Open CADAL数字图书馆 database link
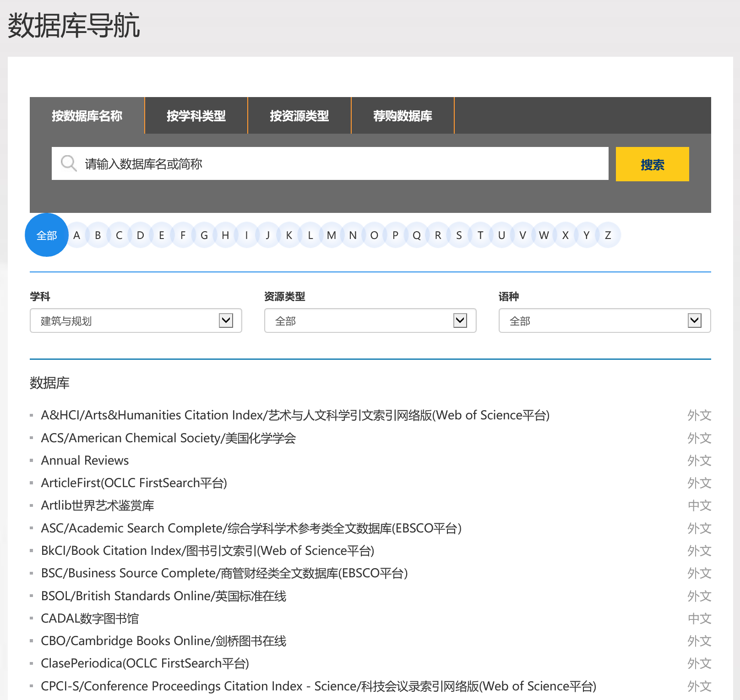This screenshot has width=740, height=700. (x=90, y=619)
